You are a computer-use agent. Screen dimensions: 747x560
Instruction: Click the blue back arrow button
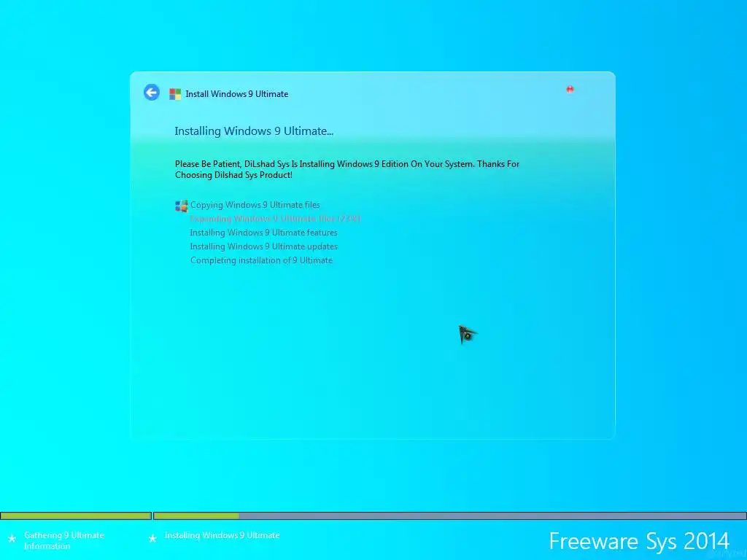coord(152,93)
